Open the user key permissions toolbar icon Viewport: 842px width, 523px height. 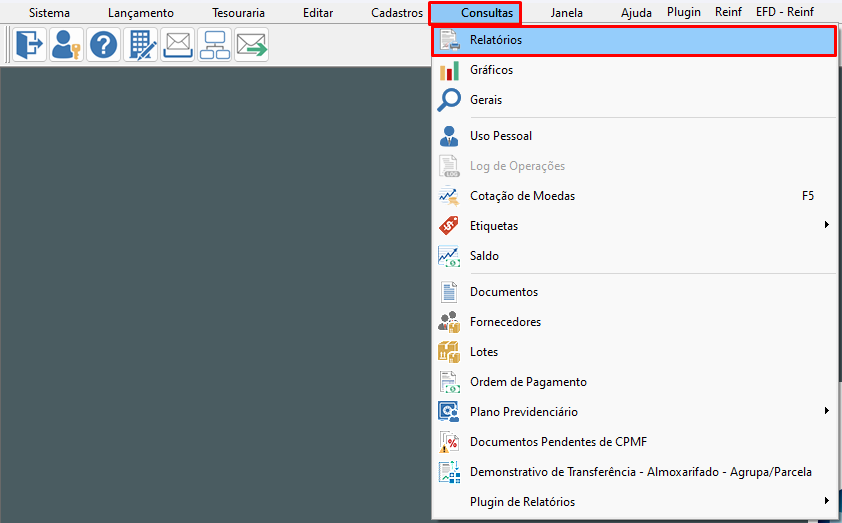(x=66, y=45)
